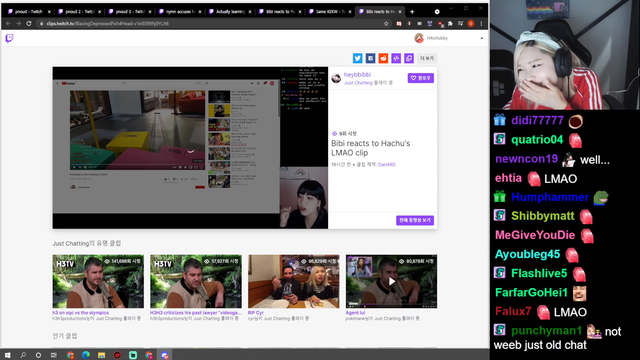Open Task View on the taskbar
Viewport: 640px width, 360px height.
click(x=53, y=355)
